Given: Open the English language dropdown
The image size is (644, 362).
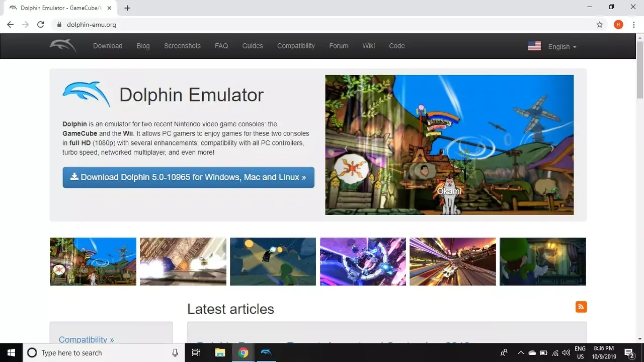Looking at the screenshot, I should tap(562, 46).
